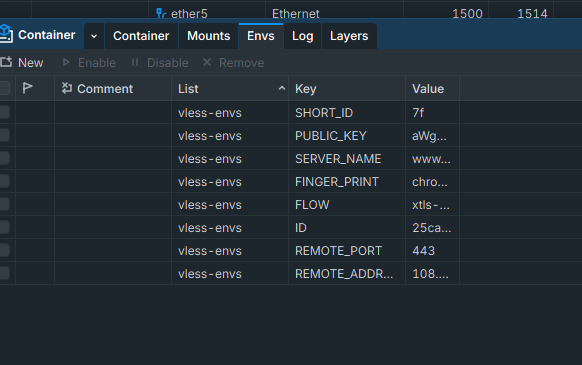Image resolution: width=582 pixels, height=365 pixels.
Task: Click the xtls-... value cell
Action: tap(432, 205)
